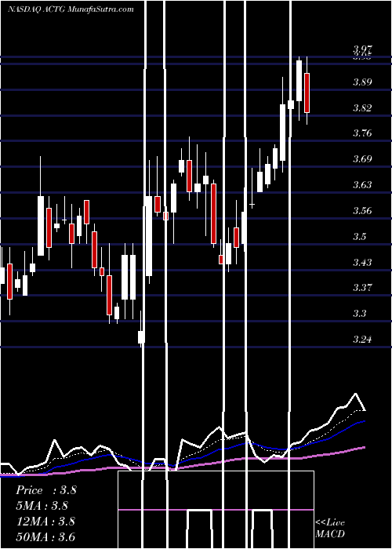Click the peak of the white MACD line
Viewport: 392px width, 549px height.
(x=356, y=394)
